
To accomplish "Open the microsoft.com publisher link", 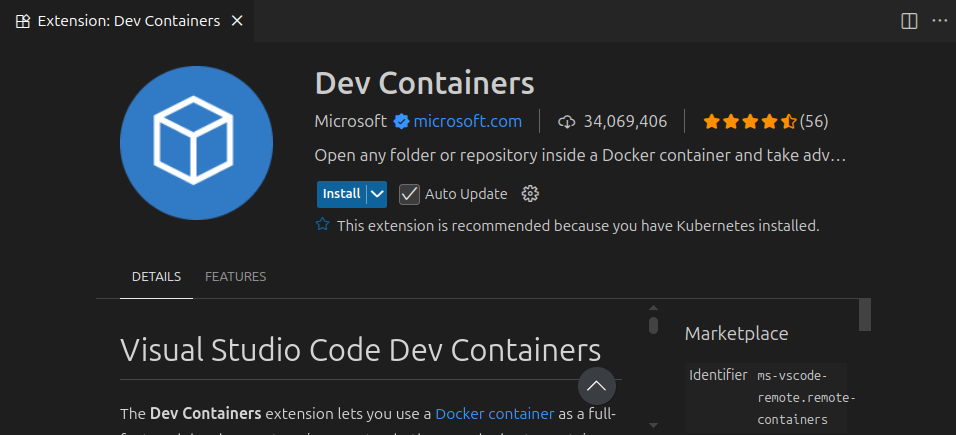I will pyautogui.click(x=468, y=121).
